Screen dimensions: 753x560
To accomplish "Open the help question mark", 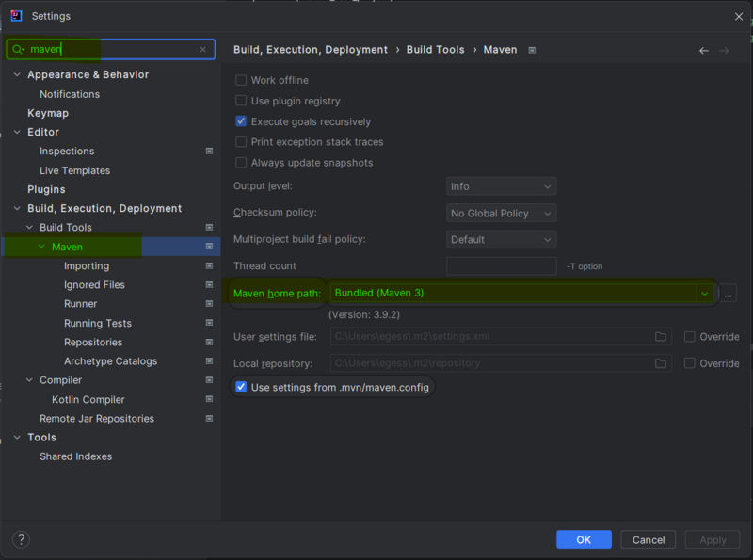I will (x=21, y=539).
